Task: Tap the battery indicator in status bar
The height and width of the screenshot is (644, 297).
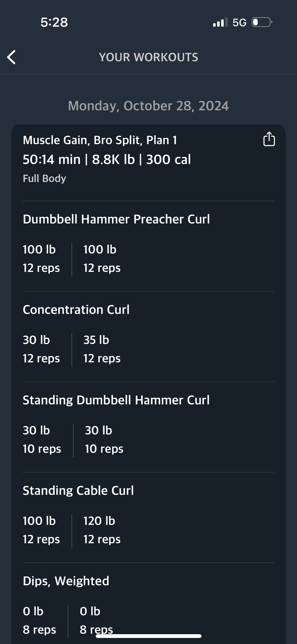Action: [x=262, y=22]
